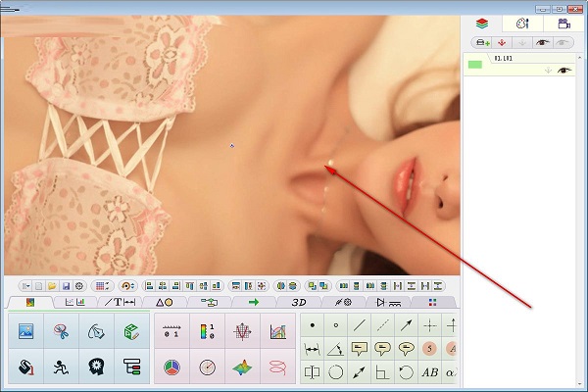
Task: Open the pie chart tool
Action: (171, 367)
